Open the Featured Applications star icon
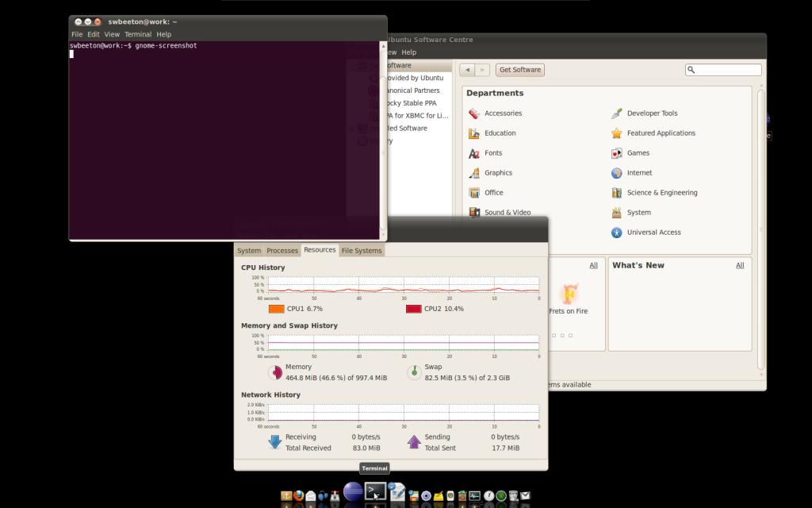Image resolution: width=812 pixels, height=508 pixels. (616, 133)
